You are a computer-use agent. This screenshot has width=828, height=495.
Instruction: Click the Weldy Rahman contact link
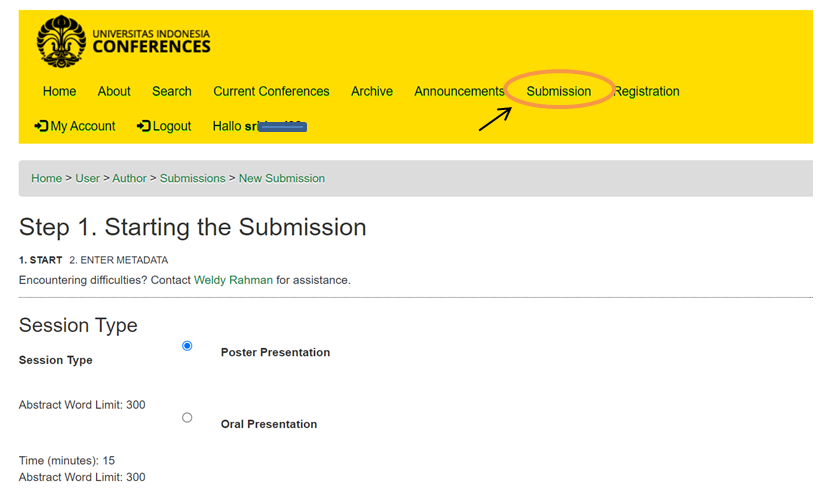[x=233, y=280]
